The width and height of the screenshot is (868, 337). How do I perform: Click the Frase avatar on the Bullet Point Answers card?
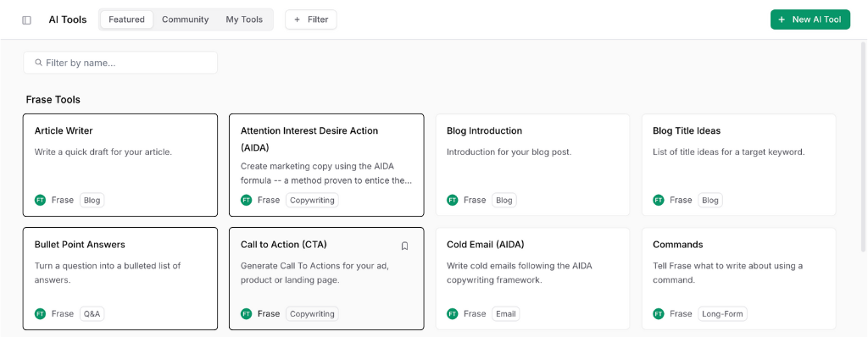(40, 314)
